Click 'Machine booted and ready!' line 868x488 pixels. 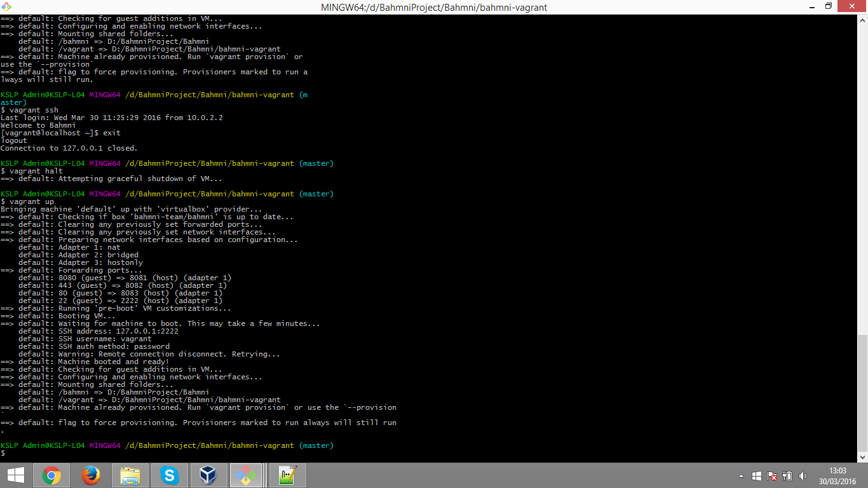85,362
